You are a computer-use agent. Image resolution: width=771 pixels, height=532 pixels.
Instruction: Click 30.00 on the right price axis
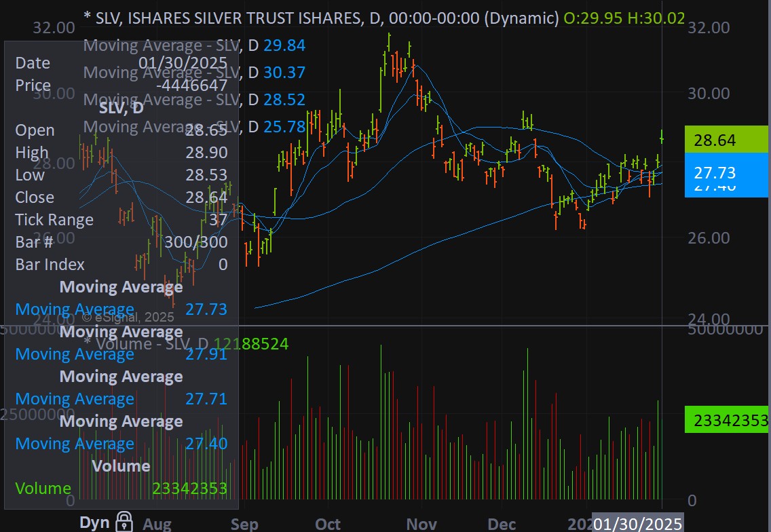tap(709, 94)
